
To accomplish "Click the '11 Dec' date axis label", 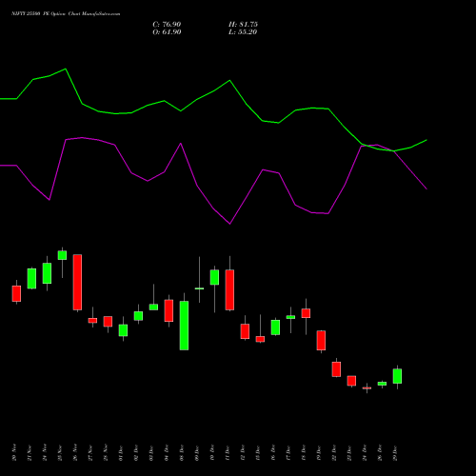I will click(x=228, y=453).
